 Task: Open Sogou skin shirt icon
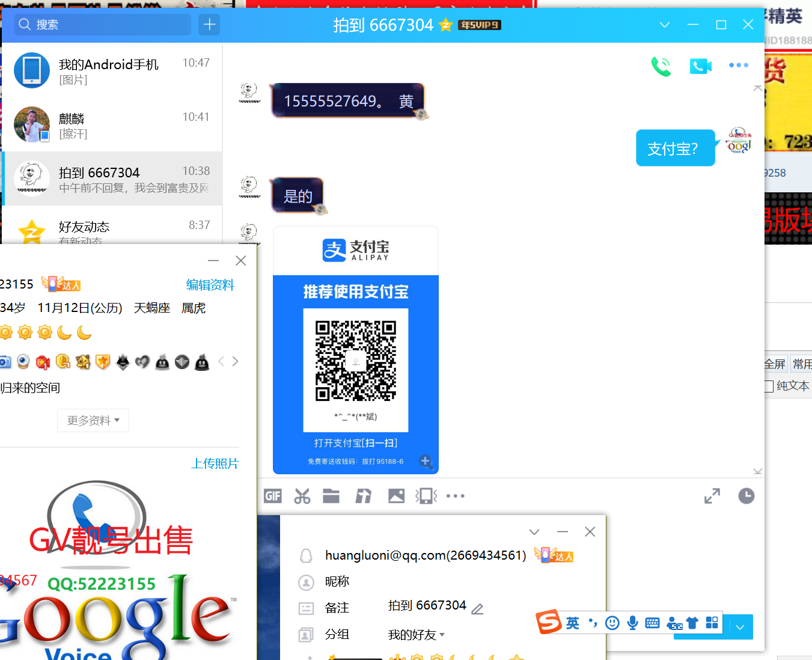[692, 623]
